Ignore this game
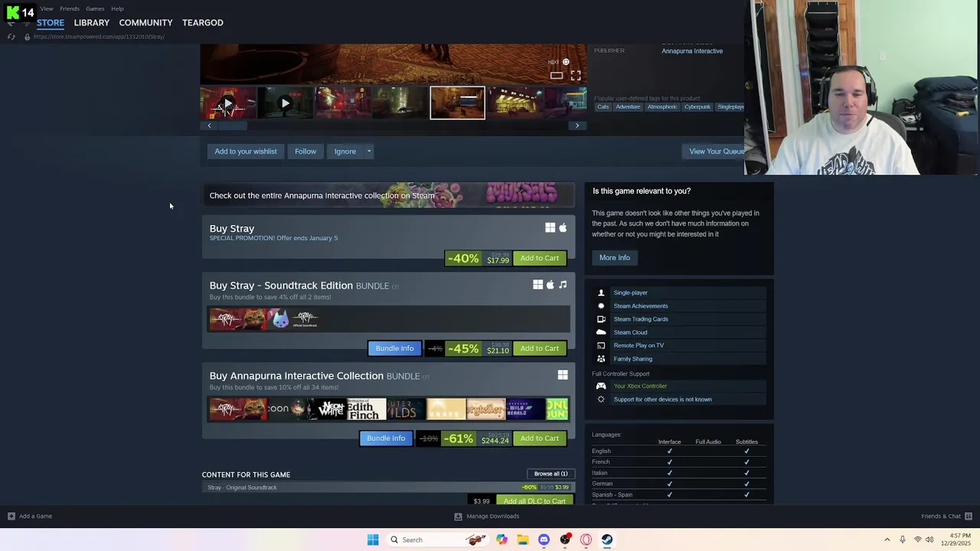 tap(345, 152)
